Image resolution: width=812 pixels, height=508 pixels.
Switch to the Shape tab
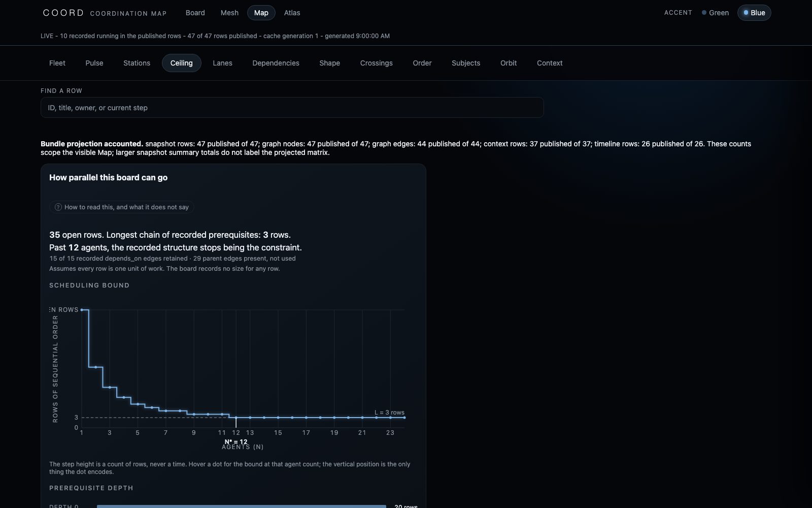click(330, 63)
